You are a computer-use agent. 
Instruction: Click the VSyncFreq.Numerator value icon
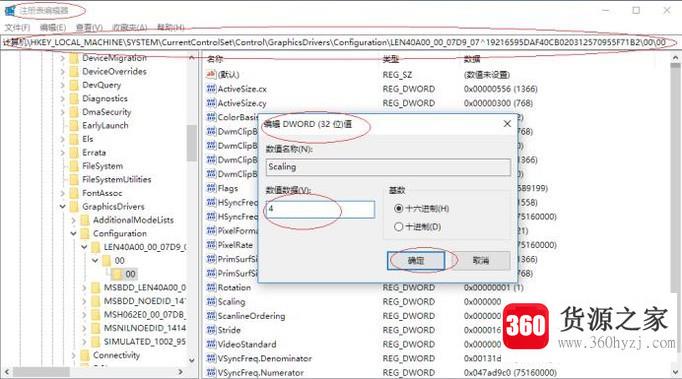tap(211, 372)
